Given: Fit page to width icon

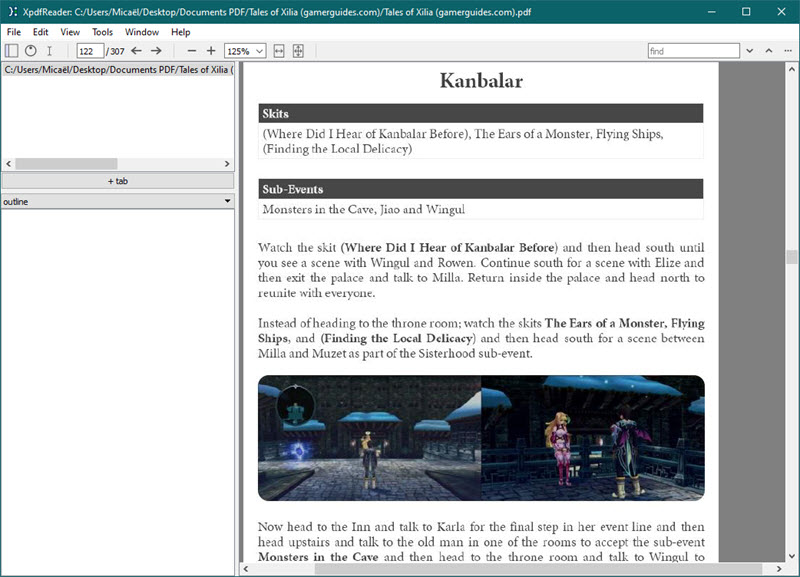Looking at the screenshot, I should pyautogui.click(x=279, y=50).
